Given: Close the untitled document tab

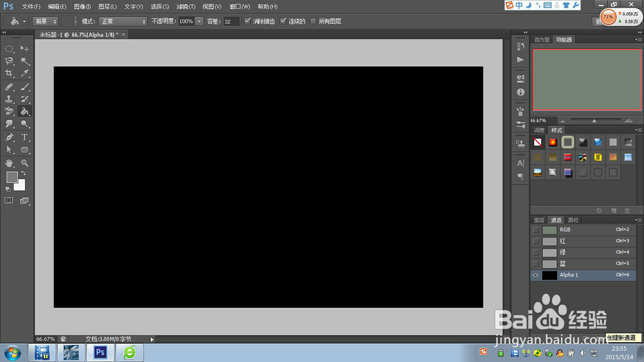Looking at the screenshot, I should point(123,35).
